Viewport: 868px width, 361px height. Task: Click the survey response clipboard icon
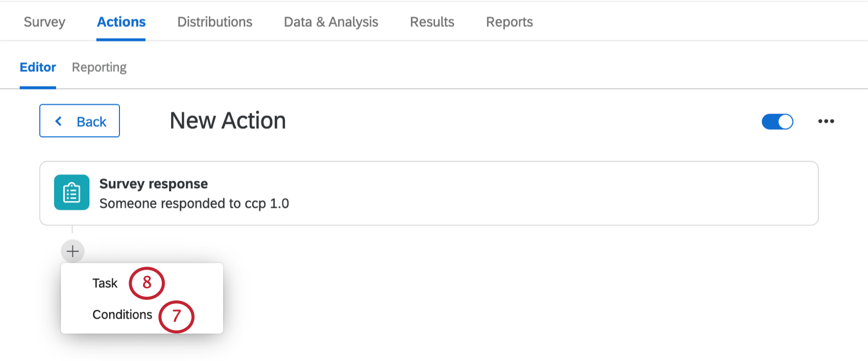point(71,193)
